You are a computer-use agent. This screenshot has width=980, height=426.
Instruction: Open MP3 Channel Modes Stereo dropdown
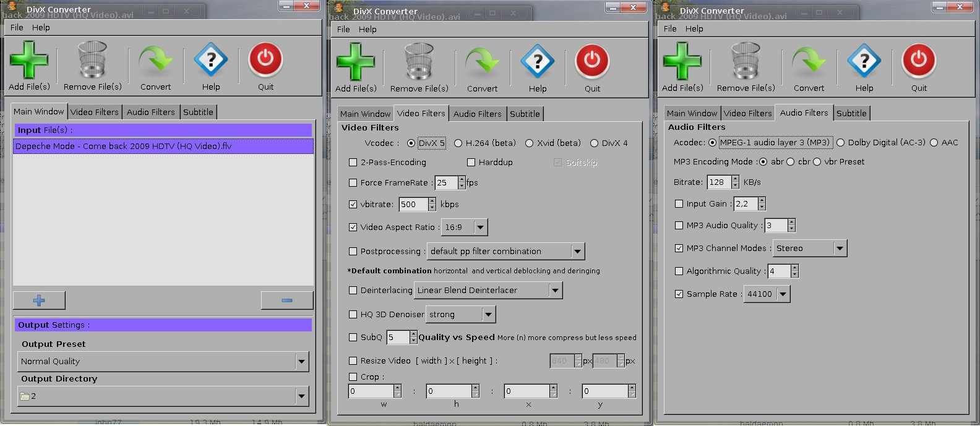click(x=810, y=249)
